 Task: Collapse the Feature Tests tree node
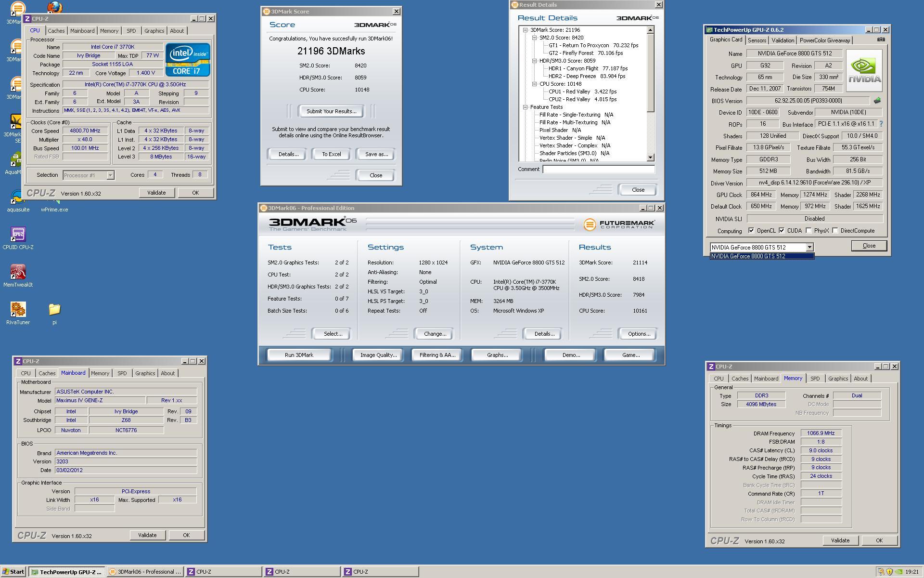[525, 107]
